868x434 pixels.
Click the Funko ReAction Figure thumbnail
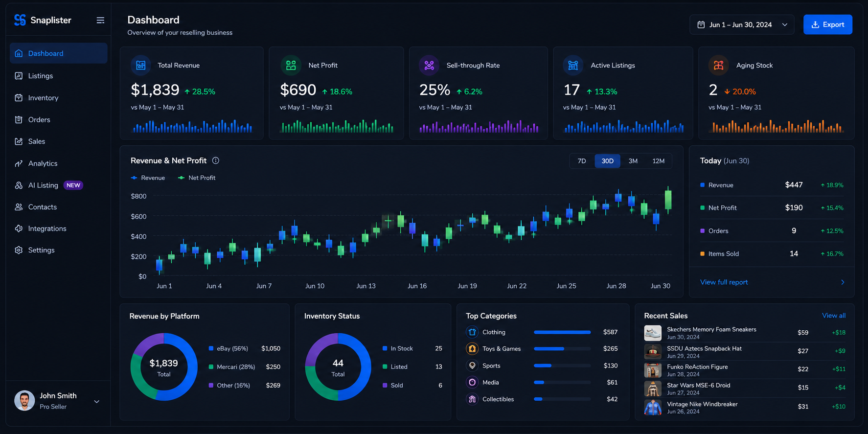[x=653, y=370]
